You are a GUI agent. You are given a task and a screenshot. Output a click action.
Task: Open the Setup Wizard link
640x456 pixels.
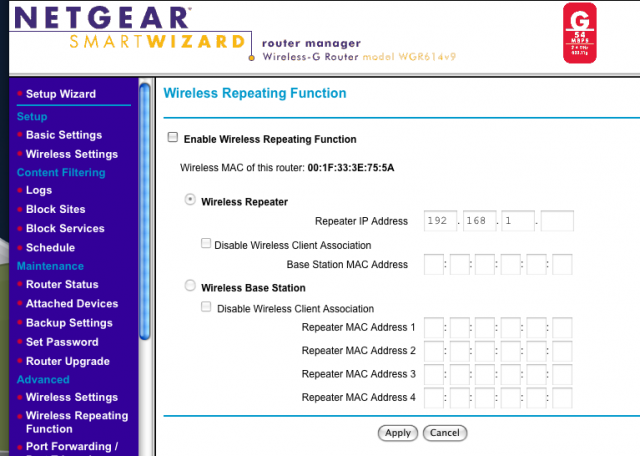point(61,94)
